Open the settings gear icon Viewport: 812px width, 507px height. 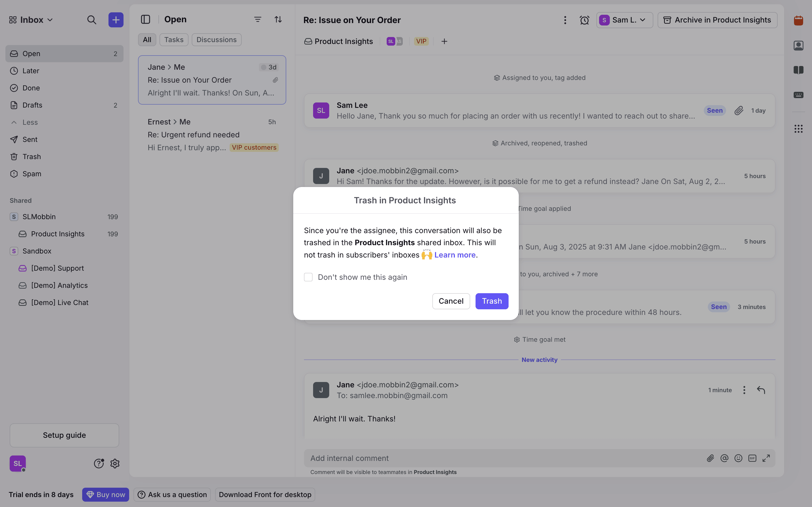click(x=115, y=464)
